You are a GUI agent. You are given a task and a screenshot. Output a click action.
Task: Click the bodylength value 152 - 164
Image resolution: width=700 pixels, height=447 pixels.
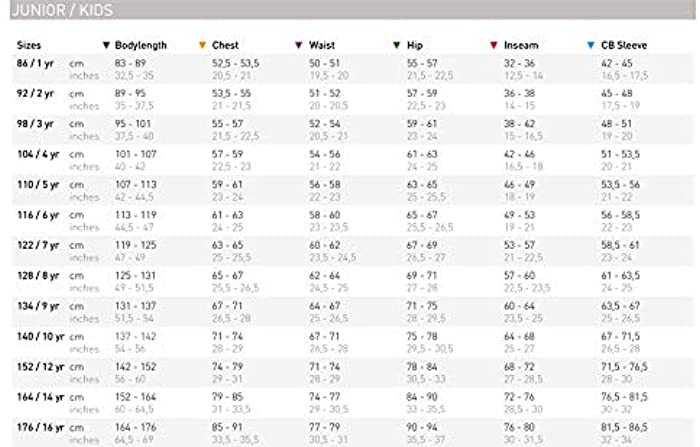click(136, 397)
